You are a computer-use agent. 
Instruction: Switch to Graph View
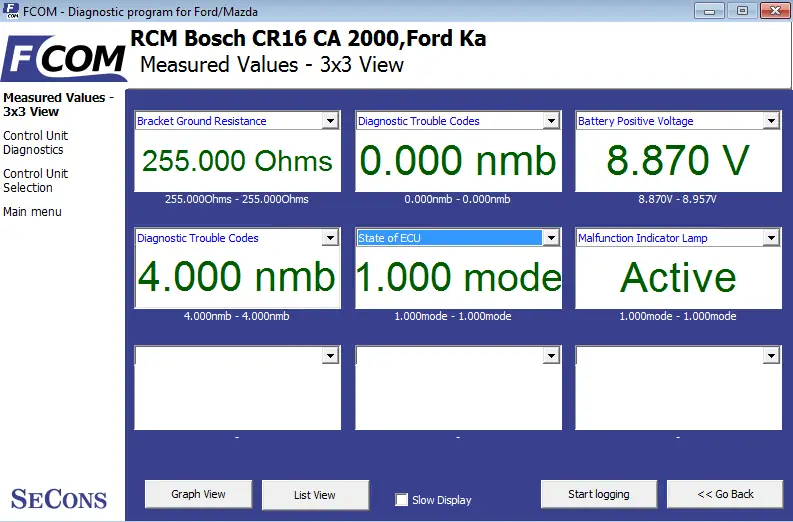click(198, 494)
